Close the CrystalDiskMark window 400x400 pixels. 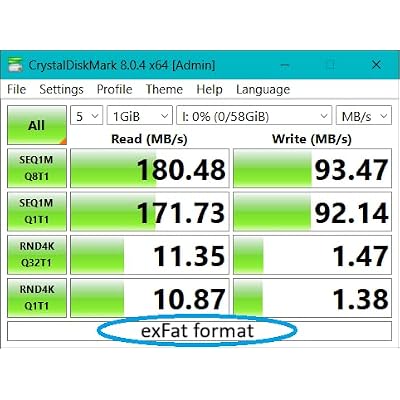376,65
